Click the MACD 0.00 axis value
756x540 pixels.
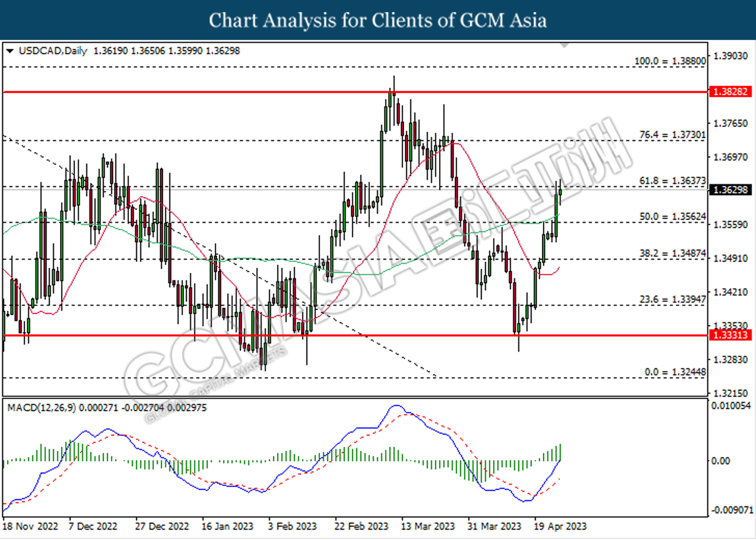point(720,461)
